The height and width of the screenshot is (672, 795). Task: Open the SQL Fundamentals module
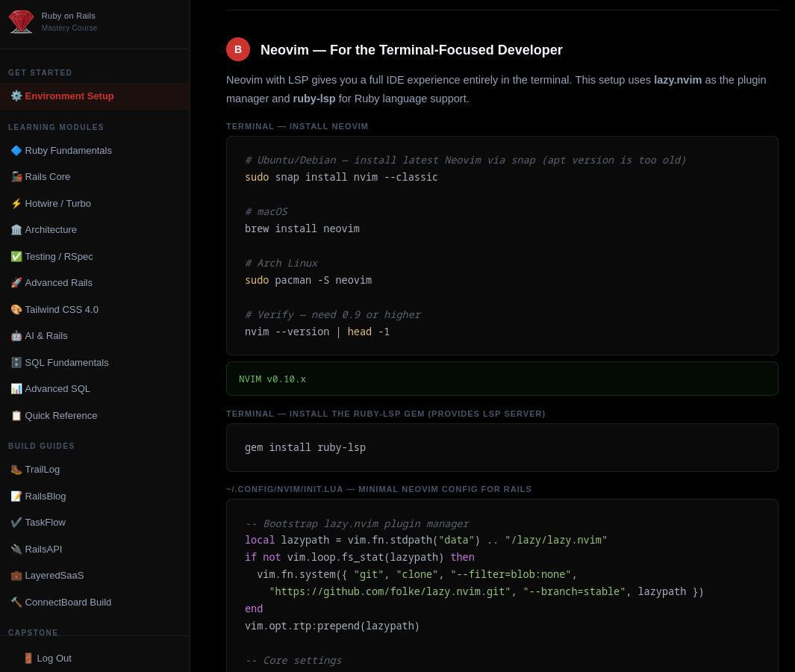95,363
